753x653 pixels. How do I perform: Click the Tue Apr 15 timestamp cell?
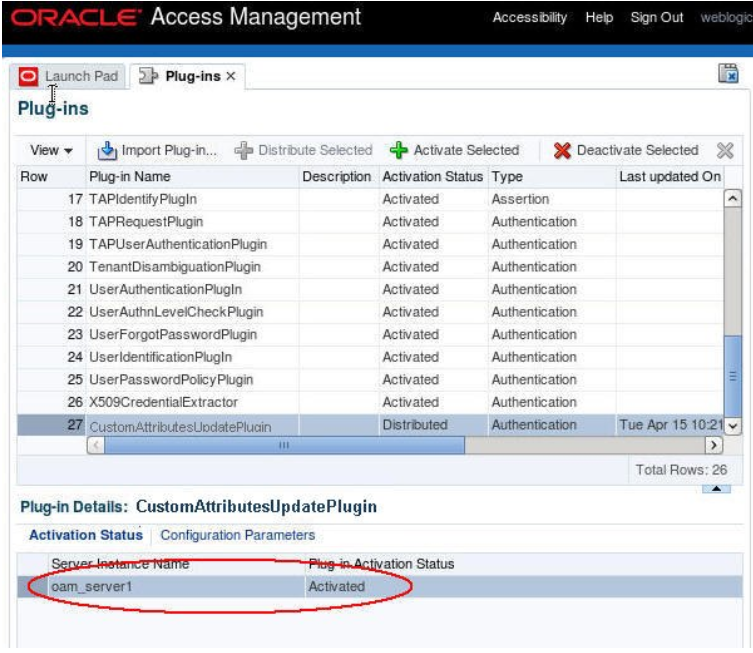coord(671,425)
